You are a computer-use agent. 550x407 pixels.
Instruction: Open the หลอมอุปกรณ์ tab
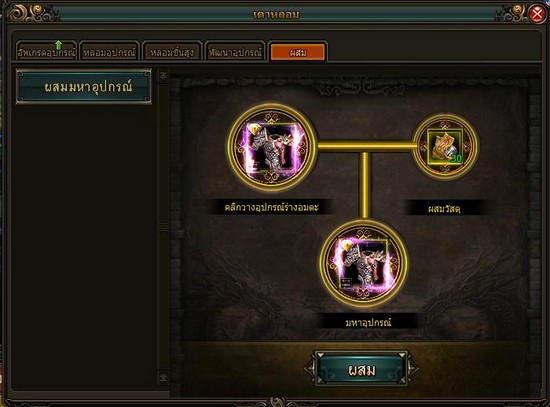(x=109, y=53)
